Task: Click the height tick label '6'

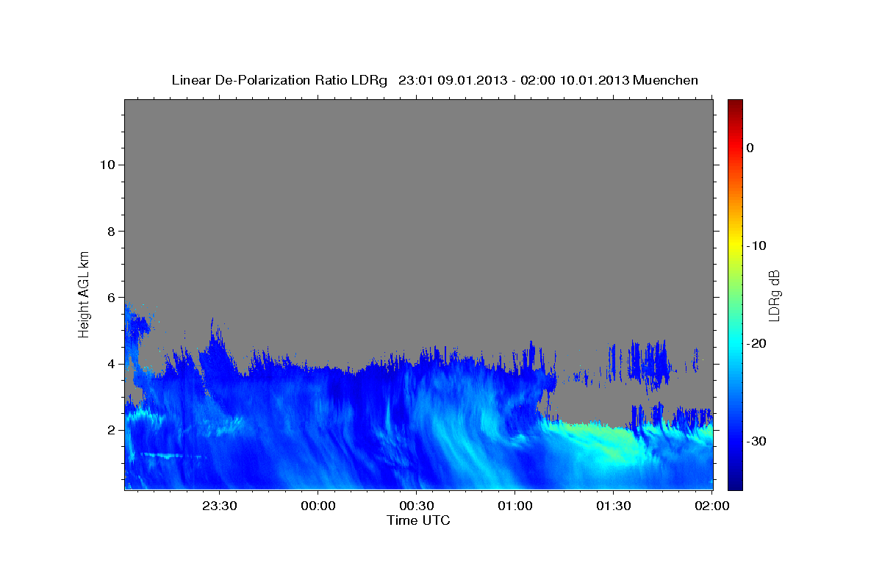Action: coord(110,298)
